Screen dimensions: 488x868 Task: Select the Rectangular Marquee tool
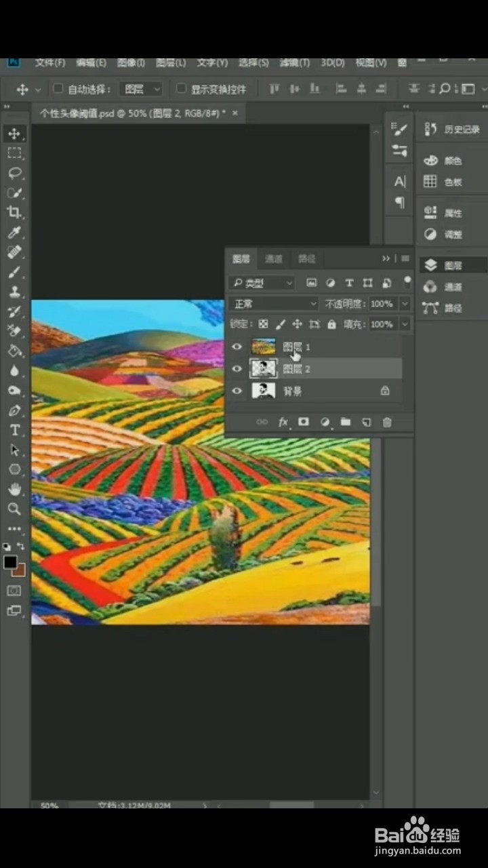pos(14,153)
